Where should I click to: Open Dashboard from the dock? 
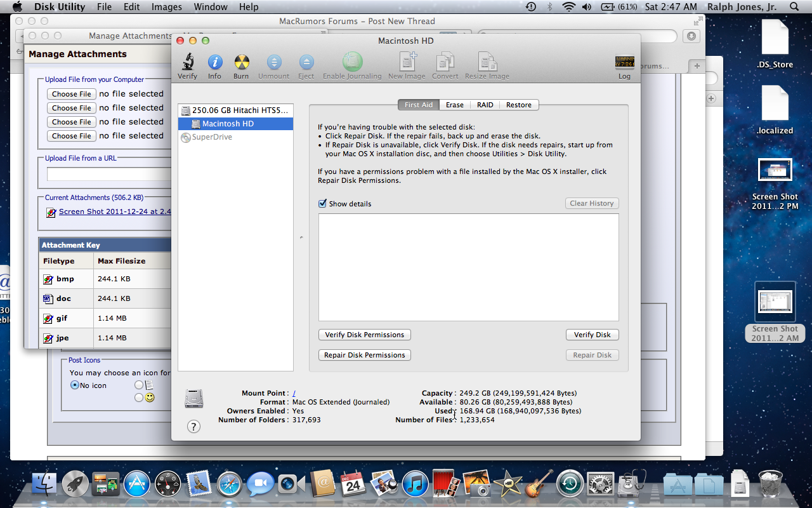168,484
